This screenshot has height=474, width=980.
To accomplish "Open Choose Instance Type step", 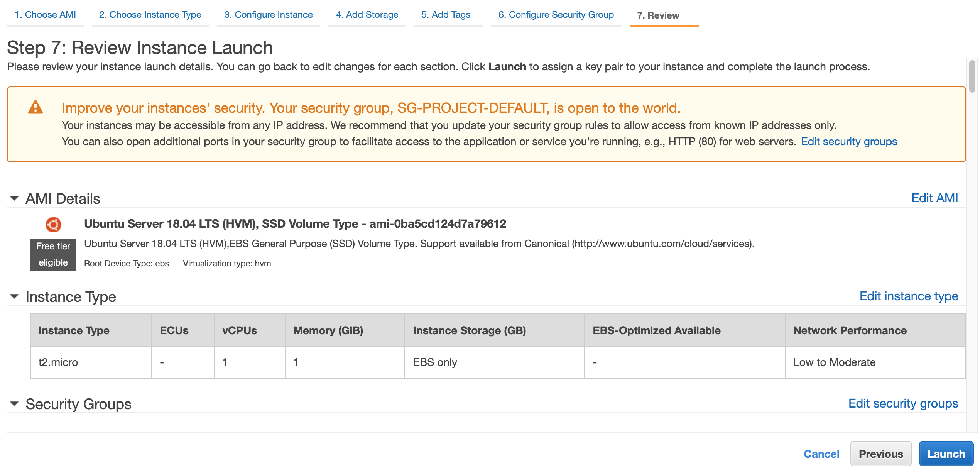I will [150, 15].
